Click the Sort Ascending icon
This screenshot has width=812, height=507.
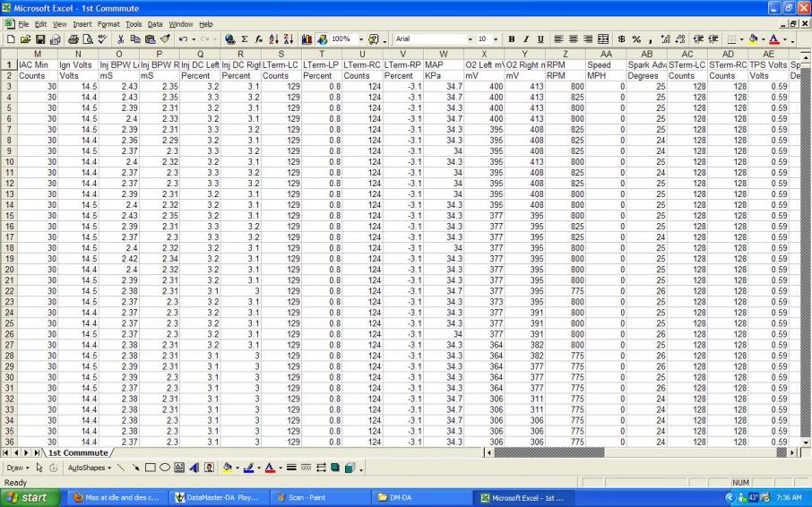pyautogui.click(x=274, y=39)
